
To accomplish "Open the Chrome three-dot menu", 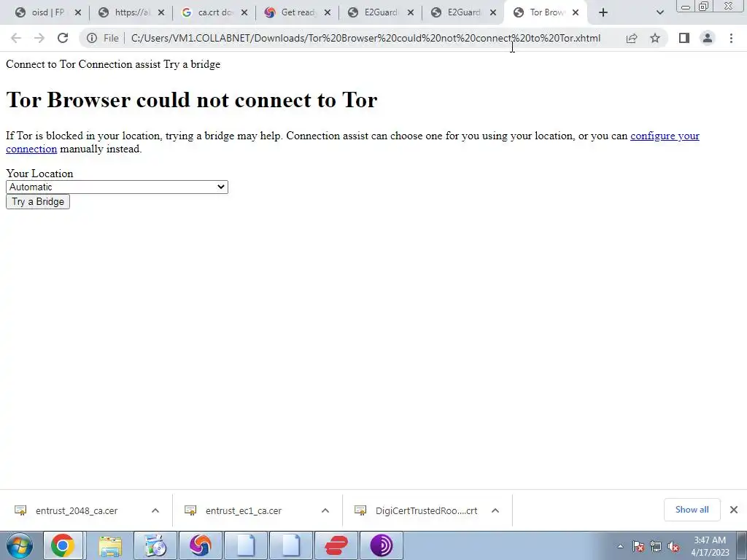I will click(731, 38).
